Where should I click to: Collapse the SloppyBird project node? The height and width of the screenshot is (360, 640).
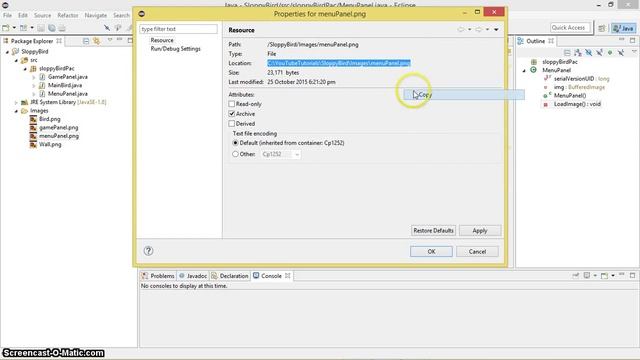pos(7,52)
